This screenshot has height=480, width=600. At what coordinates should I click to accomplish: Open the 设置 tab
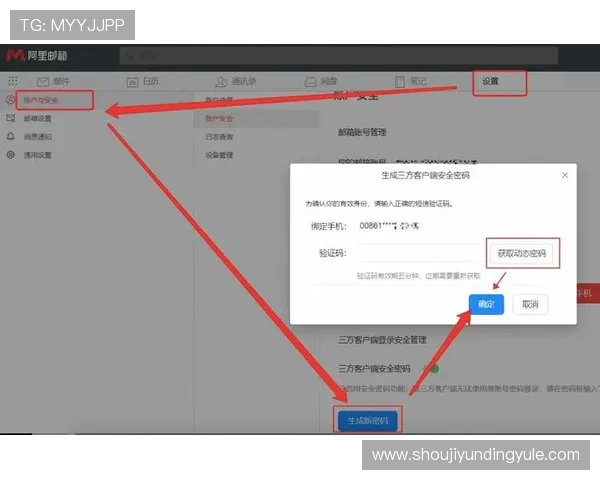(490, 81)
